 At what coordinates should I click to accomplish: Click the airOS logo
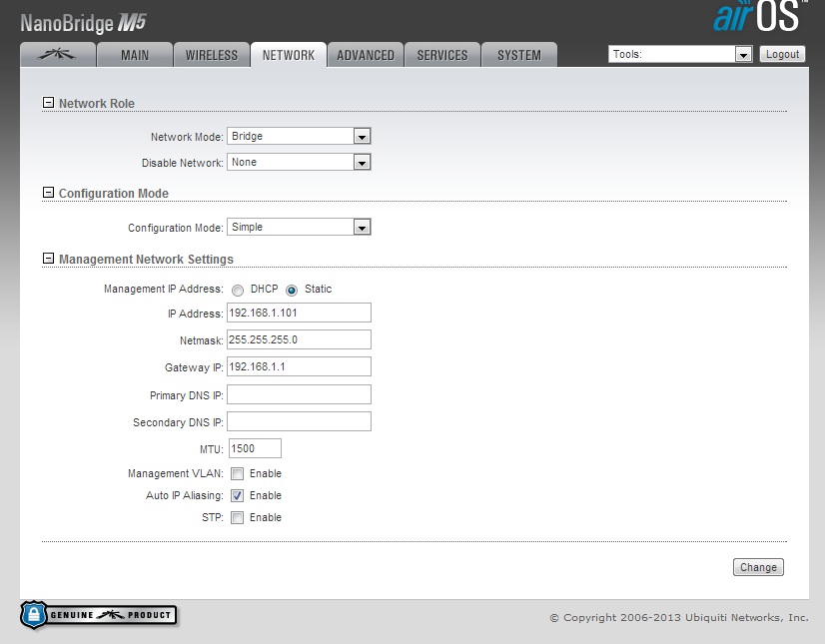coord(759,16)
